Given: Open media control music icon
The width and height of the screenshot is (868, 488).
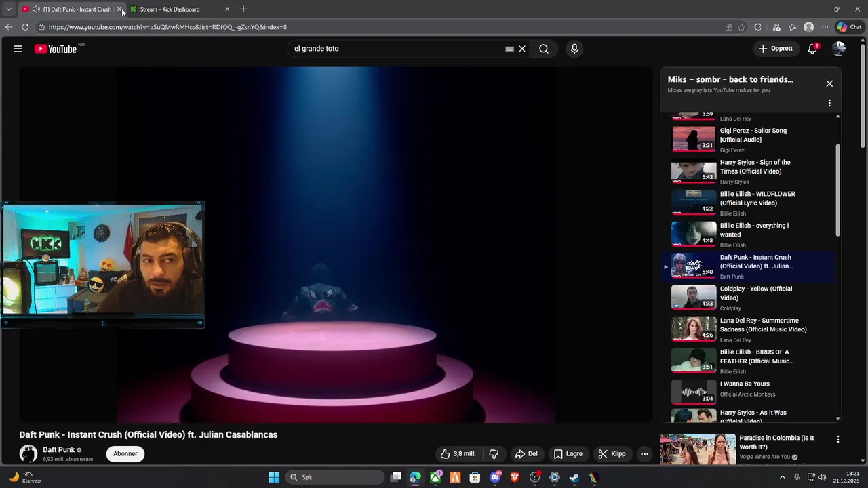Looking at the screenshot, I should pos(776,27).
